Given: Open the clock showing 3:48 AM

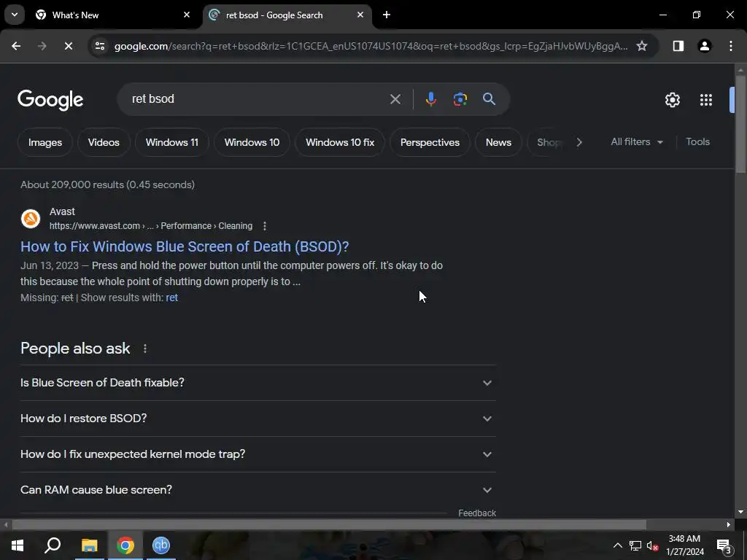Looking at the screenshot, I should tap(684, 545).
